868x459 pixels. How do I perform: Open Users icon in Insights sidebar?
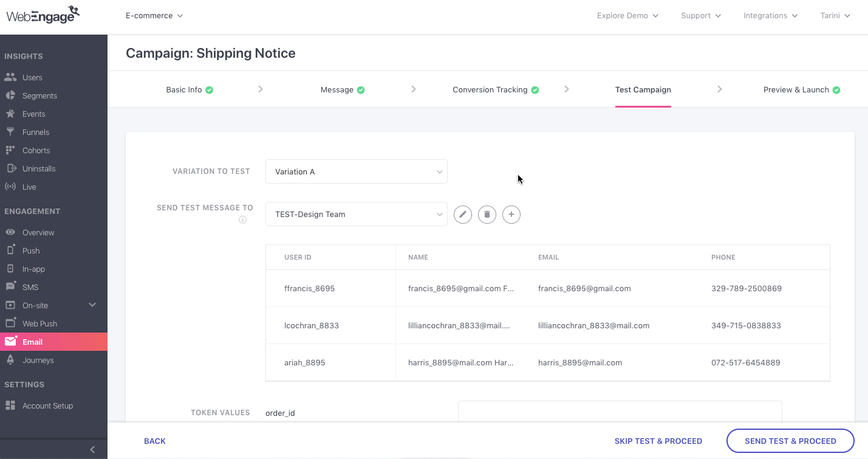[x=10, y=77]
